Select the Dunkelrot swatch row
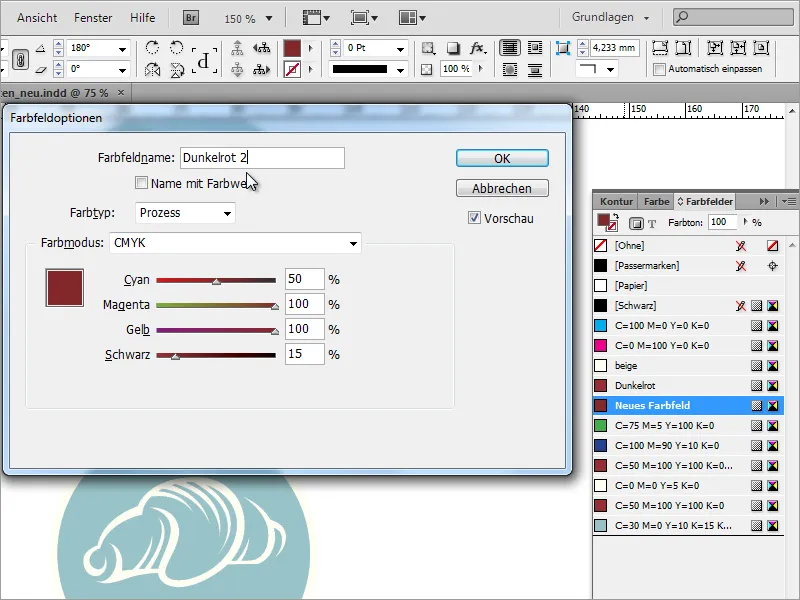 tap(688, 386)
